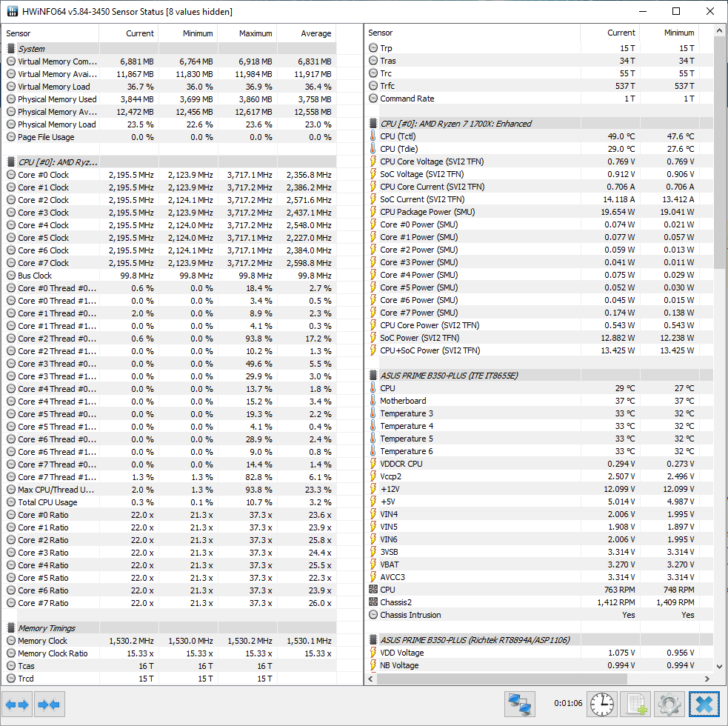Select the VDDCR CPU row
Image resolution: width=728 pixels, height=726 pixels.
(x=539, y=464)
